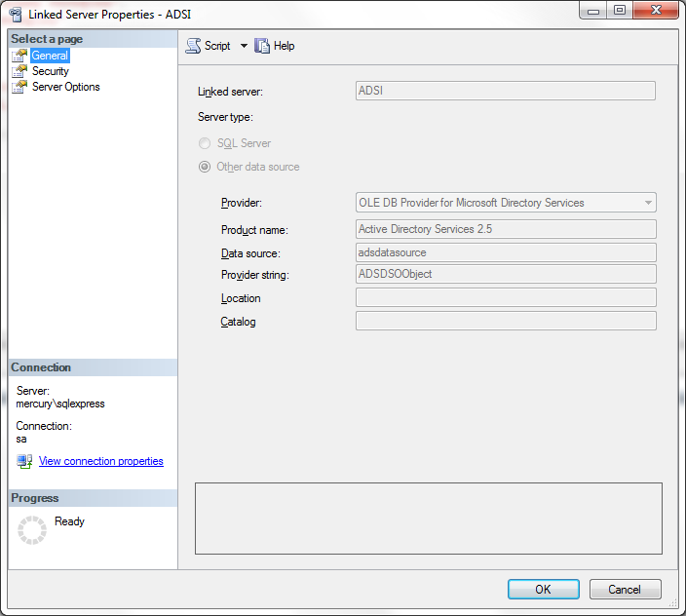Viewport: 686px width, 616px height.
Task: Click the Provider string field ADSDSOObject
Action: pos(506,274)
